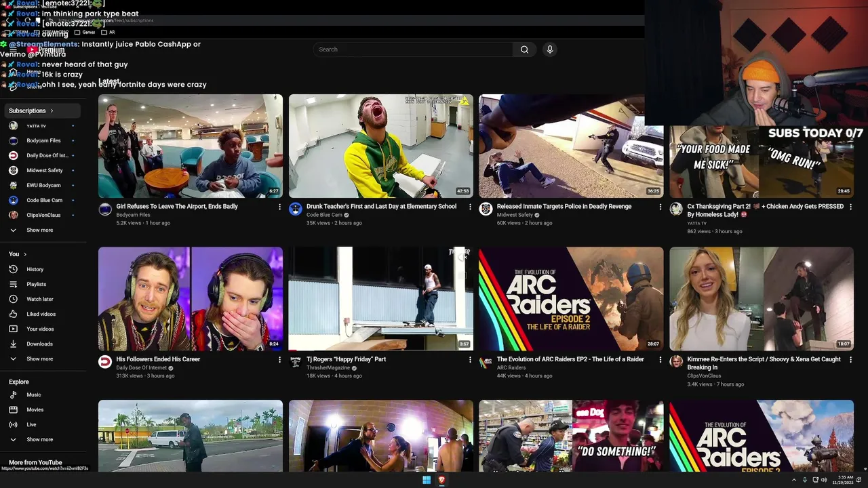The width and height of the screenshot is (868, 488).
Task: Open options for Tj Rogers Happy Friday Part video
Action: 470,360
